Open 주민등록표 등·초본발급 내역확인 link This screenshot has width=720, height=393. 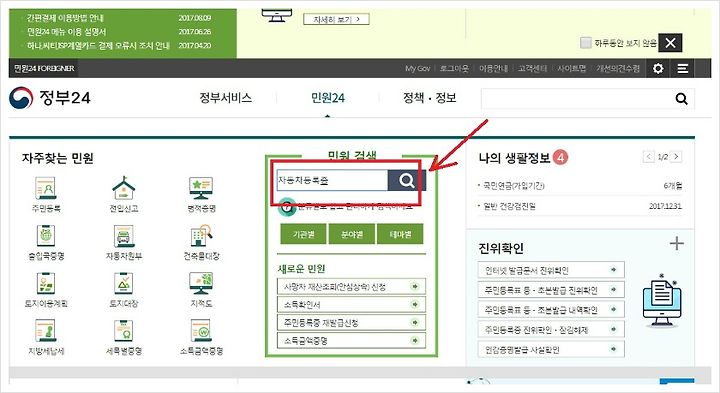551,309
